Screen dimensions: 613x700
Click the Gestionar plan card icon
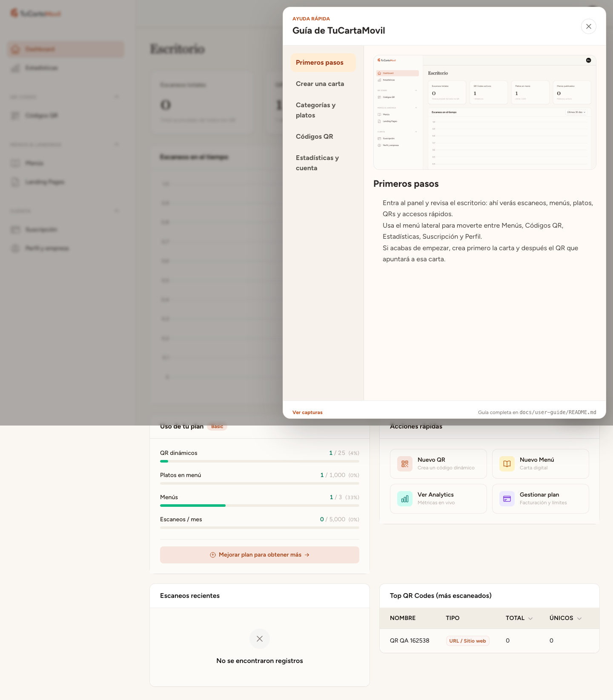point(507,499)
